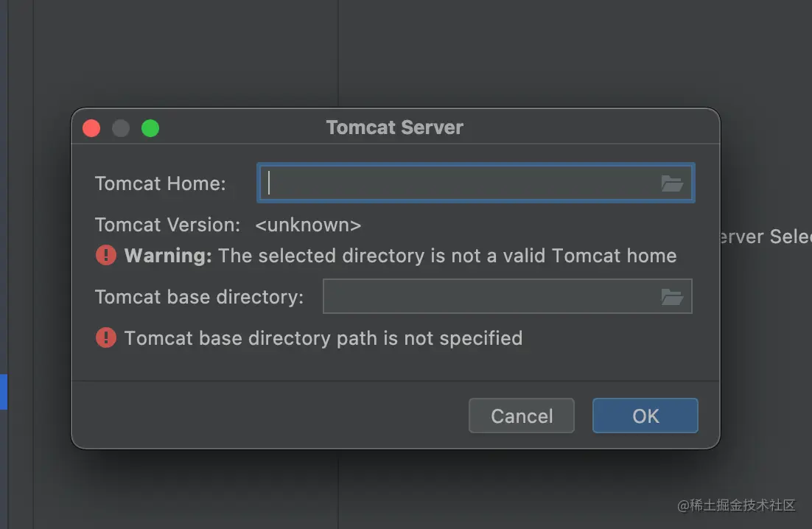Close the Tomcat Server dialog with red button
This screenshot has height=529, width=812.
(x=91, y=128)
